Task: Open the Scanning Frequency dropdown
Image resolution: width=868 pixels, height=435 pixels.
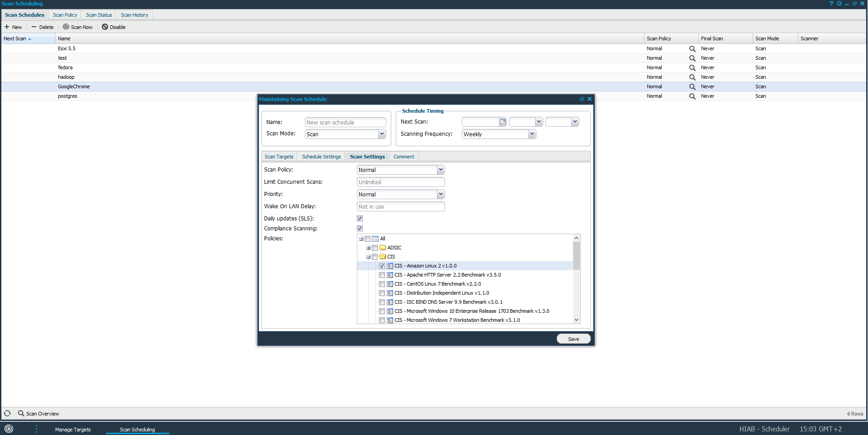Action: click(532, 134)
